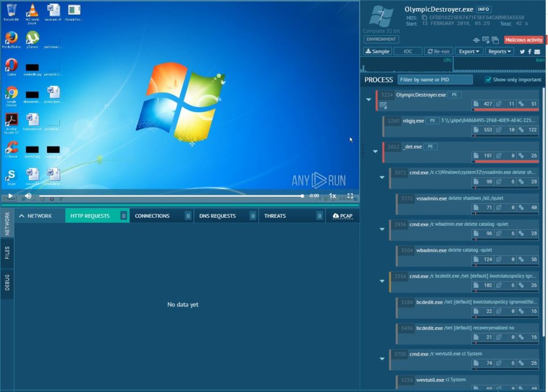Screen dimensions: 548x392
Task: Download the PCAP network capture
Action: pyautogui.click(x=342, y=216)
